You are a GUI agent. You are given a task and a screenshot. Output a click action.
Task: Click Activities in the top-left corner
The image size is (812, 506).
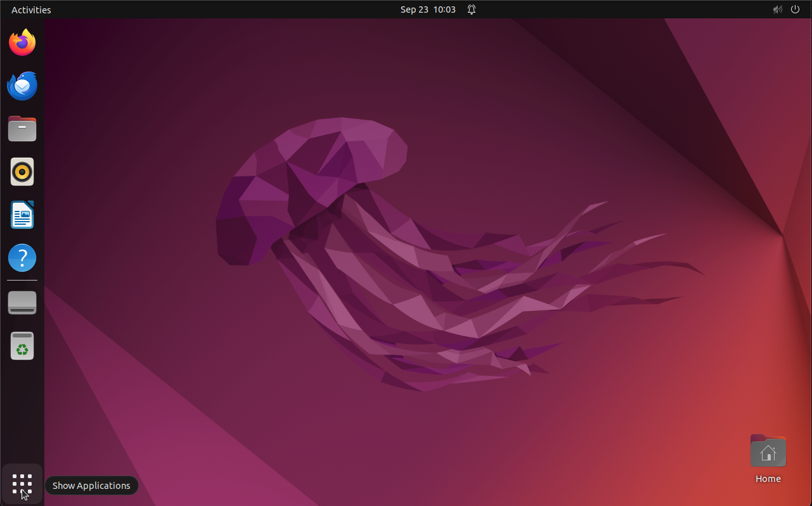click(x=30, y=9)
